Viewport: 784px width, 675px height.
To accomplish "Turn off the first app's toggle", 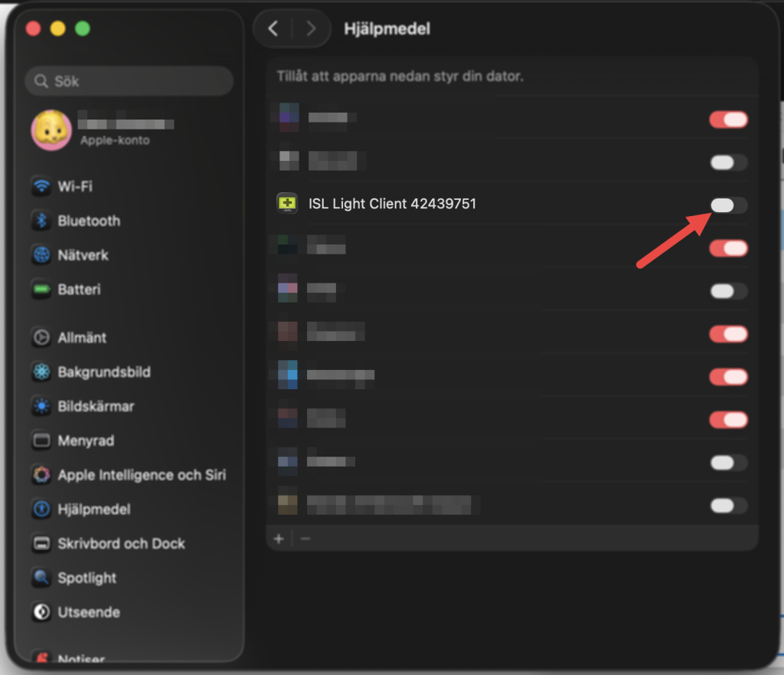I will tap(728, 120).
